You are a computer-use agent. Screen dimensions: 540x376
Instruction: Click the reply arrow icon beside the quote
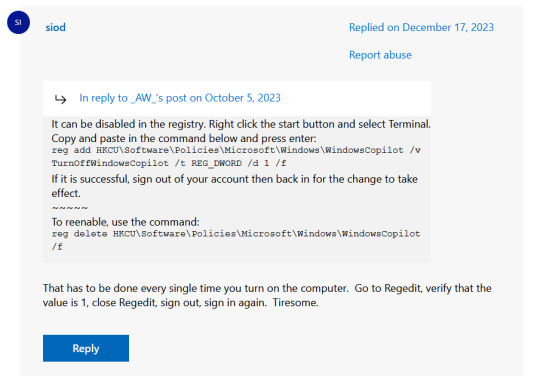(x=61, y=100)
